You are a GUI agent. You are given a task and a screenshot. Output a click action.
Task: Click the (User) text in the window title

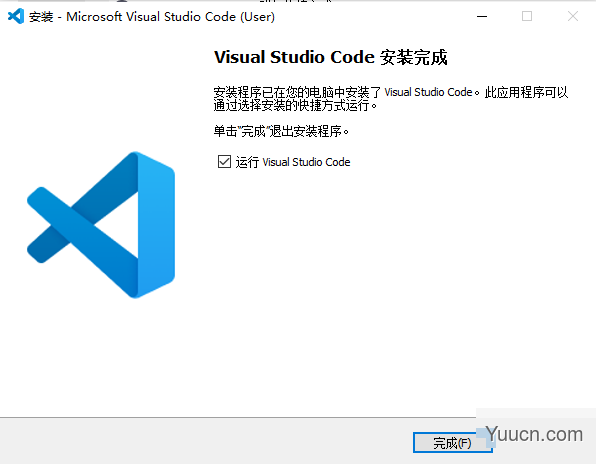pyautogui.click(x=257, y=17)
